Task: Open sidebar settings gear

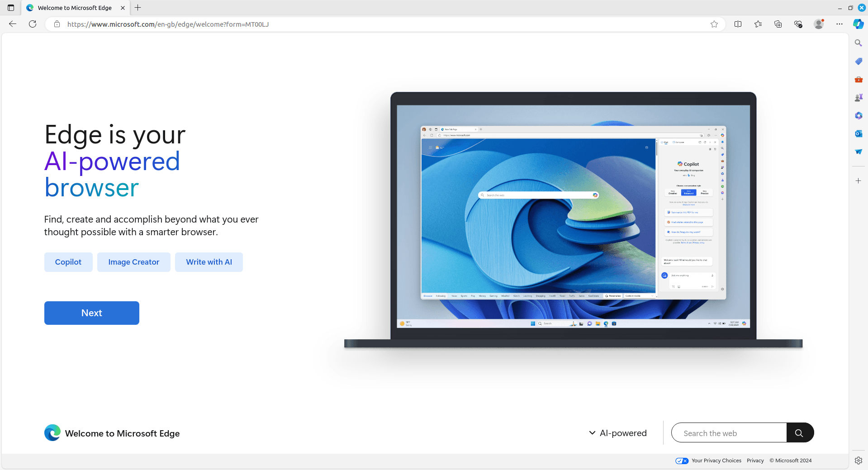Action: (x=858, y=461)
